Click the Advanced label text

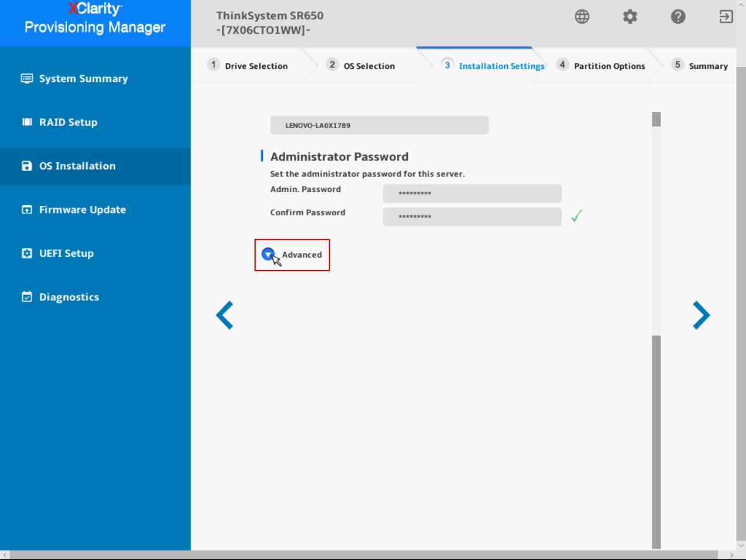point(302,255)
